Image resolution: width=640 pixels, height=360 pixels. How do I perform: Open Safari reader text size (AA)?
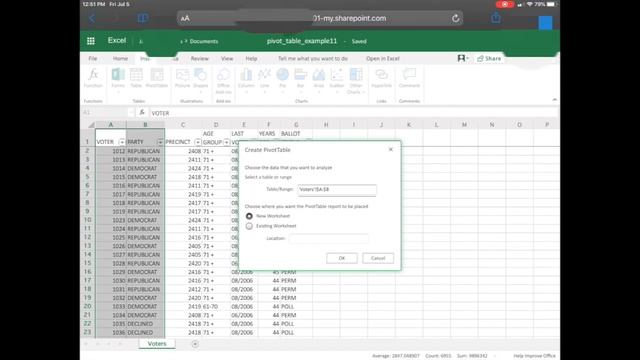tap(185, 18)
